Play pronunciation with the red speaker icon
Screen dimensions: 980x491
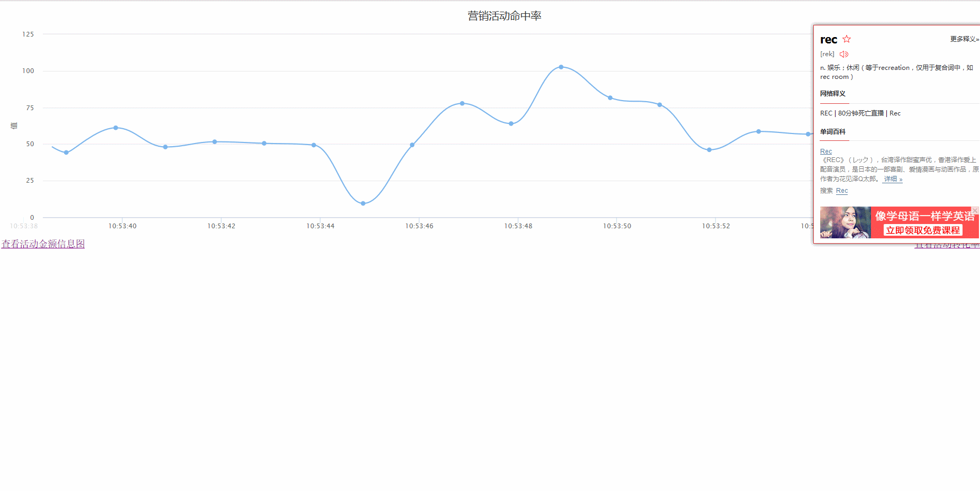coord(844,54)
